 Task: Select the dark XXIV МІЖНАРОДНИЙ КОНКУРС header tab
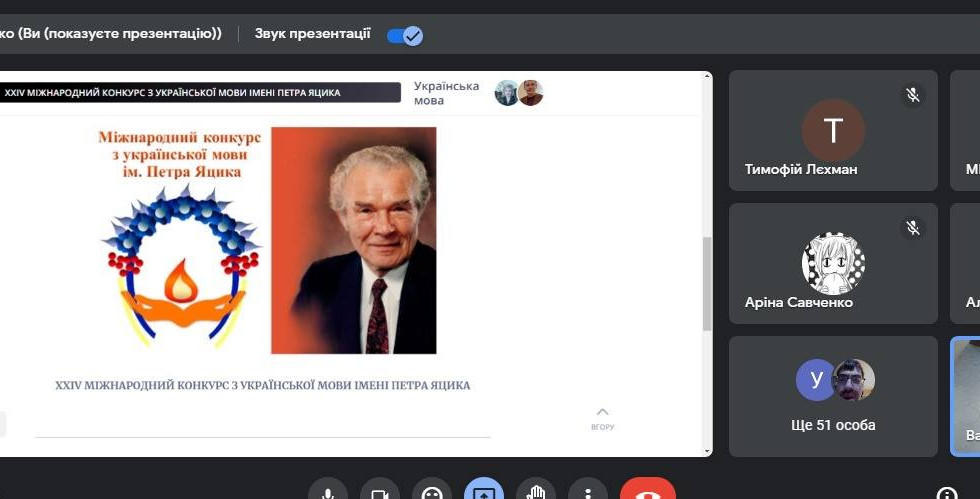[x=200, y=93]
